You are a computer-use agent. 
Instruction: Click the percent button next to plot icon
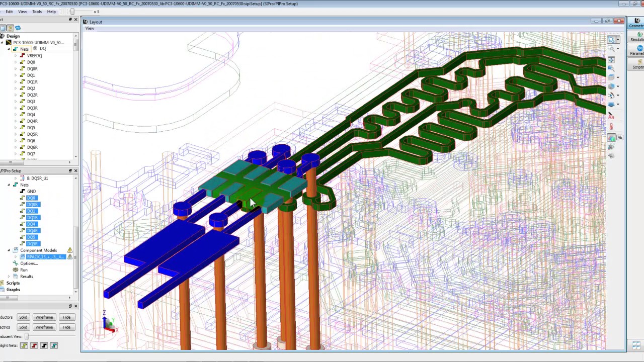tap(620, 138)
